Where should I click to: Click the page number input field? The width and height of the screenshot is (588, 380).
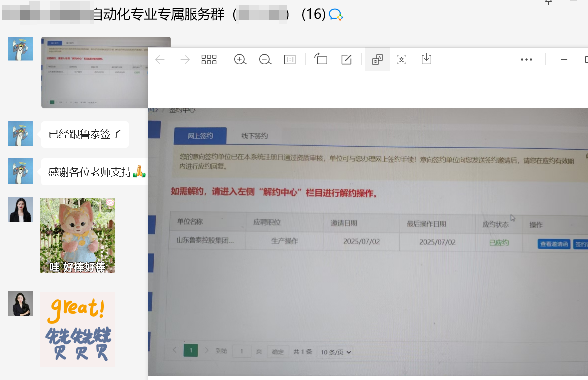point(242,351)
